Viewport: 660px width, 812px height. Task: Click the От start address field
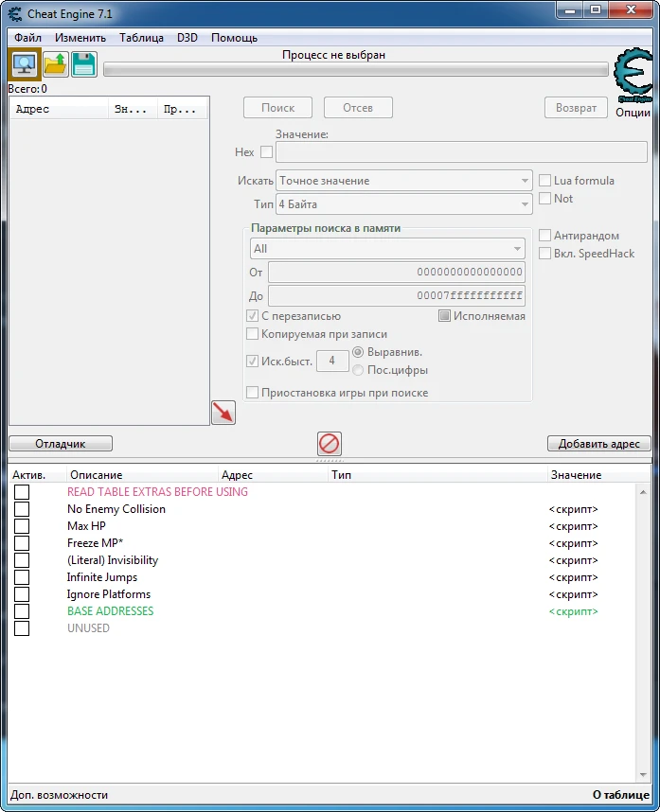coord(397,272)
